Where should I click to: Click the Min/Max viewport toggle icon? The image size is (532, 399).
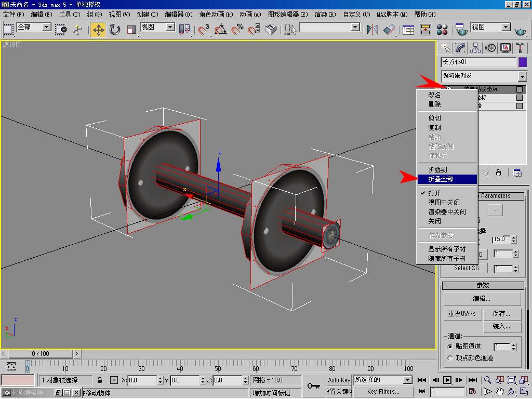524,392
